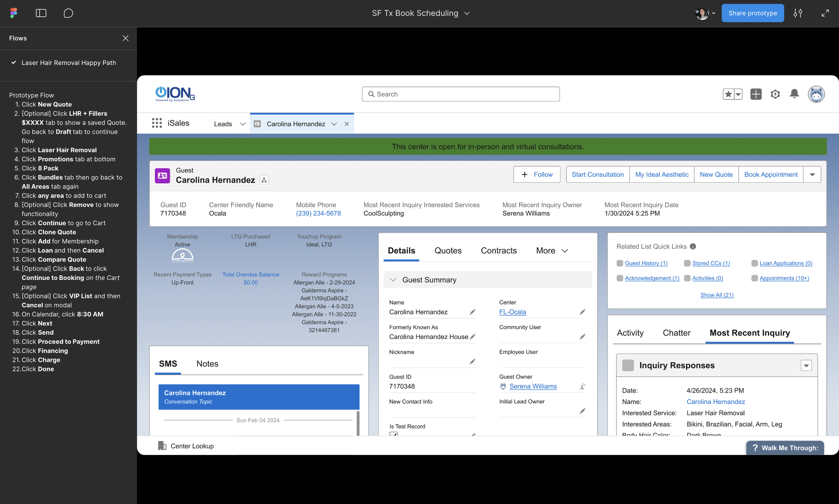839x504 pixels.
Task: Open the setup gear icon
Action: (775, 94)
